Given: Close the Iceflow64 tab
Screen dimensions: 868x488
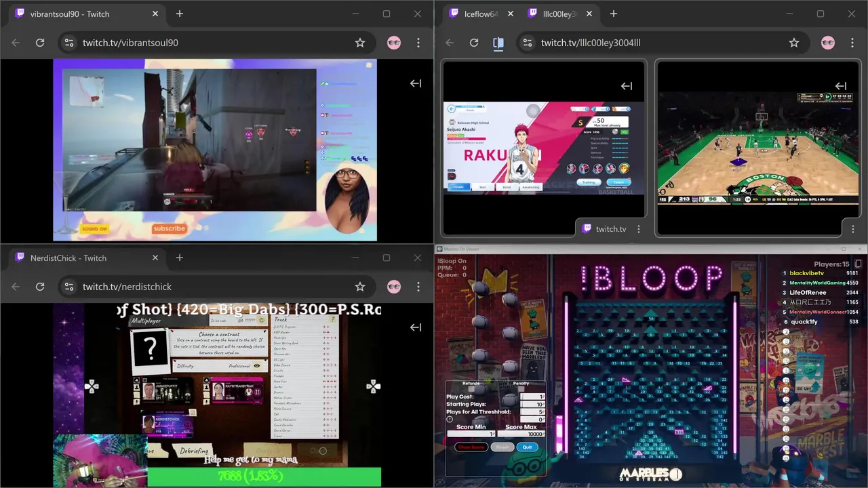Looking at the screenshot, I should coord(511,14).
